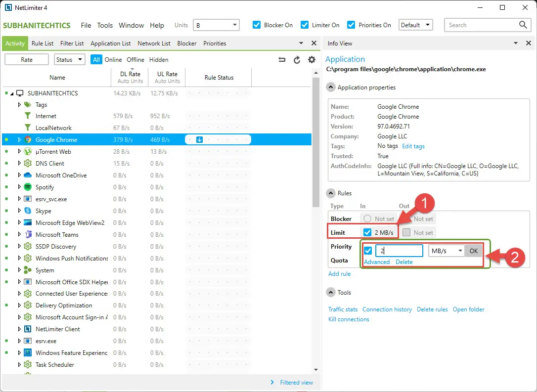The height and width of the screenshot is (392, 537).
Task: Toggle the Priorities On checkbox
Action: (351, 25)
